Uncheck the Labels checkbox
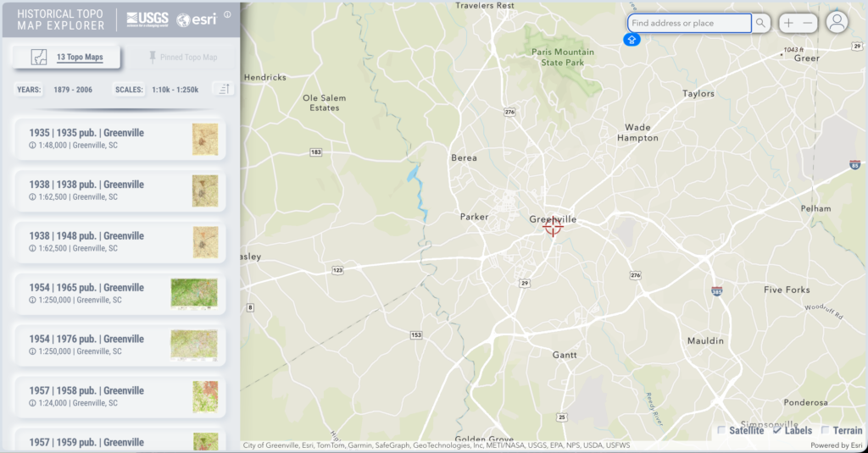868x453 pixels. tap(777, 430)
